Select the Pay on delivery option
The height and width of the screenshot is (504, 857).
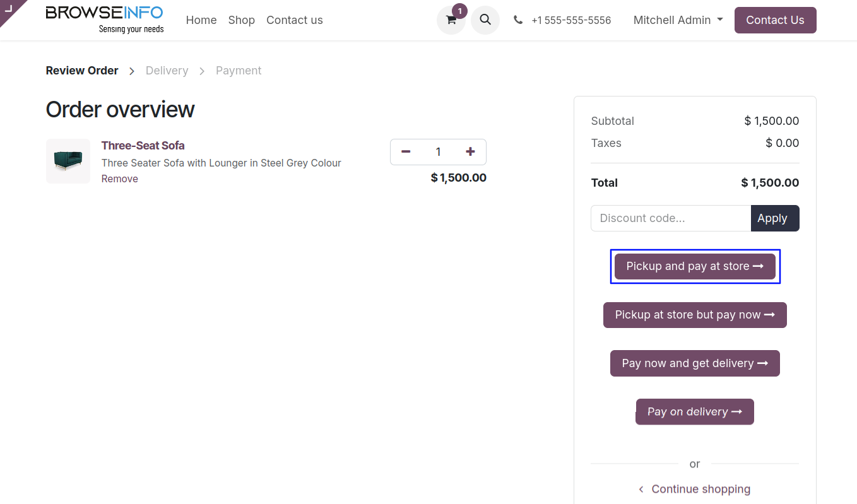[x=695, y=412]
